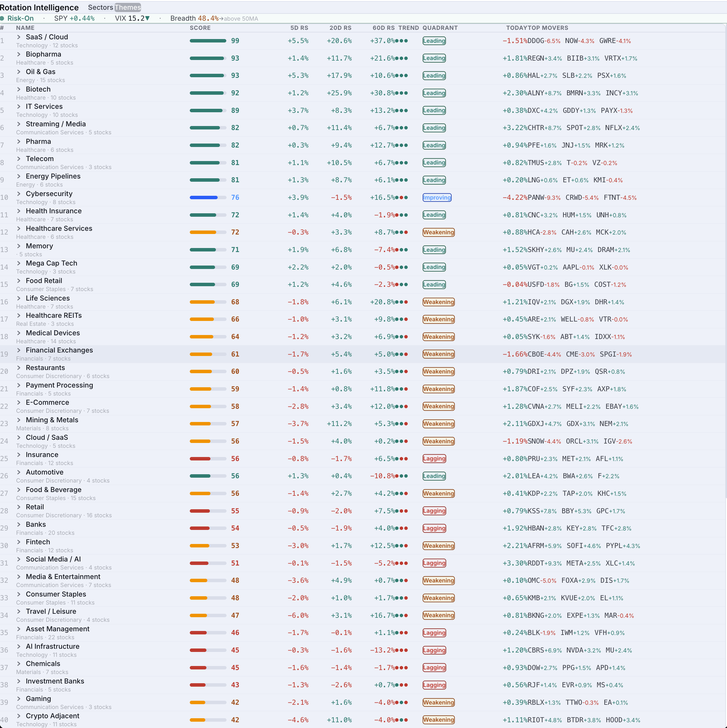Expand the Automotive row chevron

point(19,472)
